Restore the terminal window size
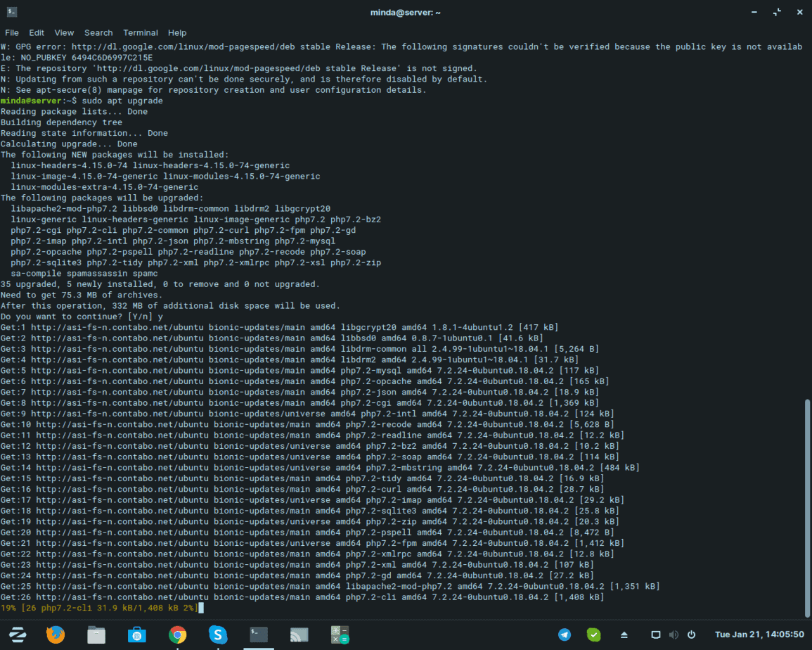Screen dimensions: 812x650 point(777,12)
